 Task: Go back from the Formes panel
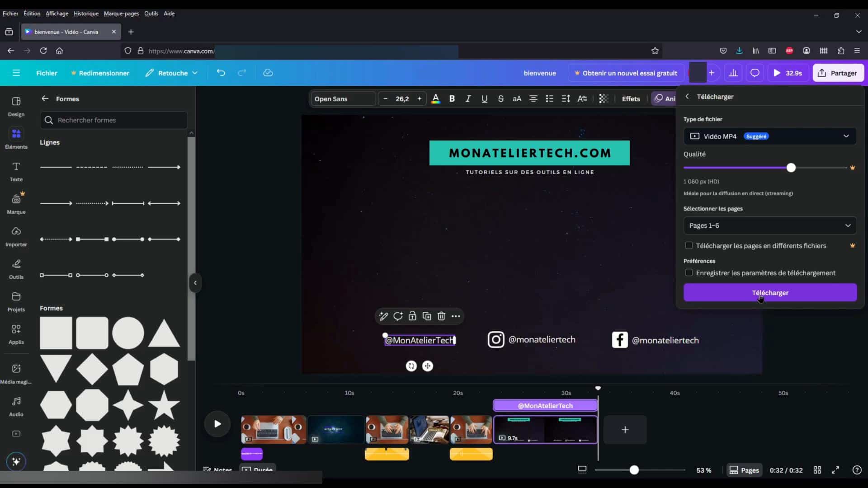pyautogui.click(x=45, y=99)
